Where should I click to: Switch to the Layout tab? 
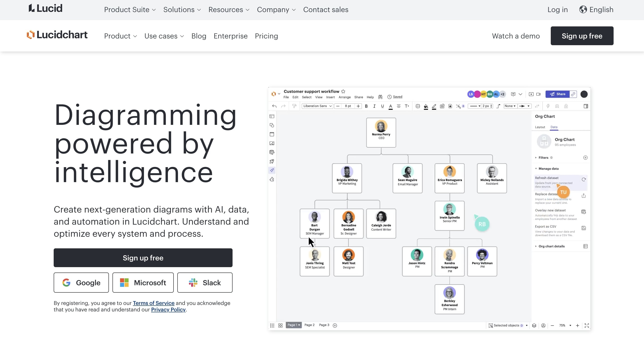[540, 127]
